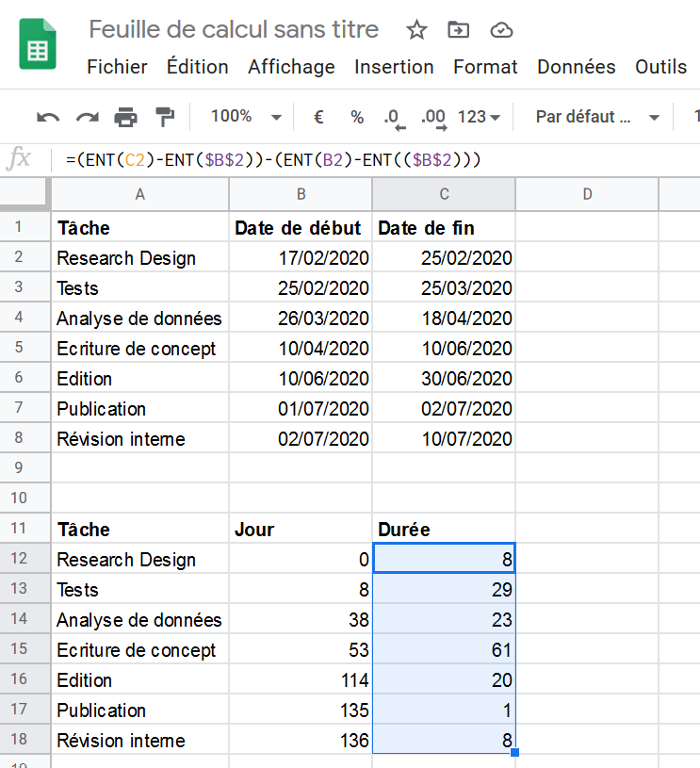Click the Google Sheets home logo

(x=38, y=44)
